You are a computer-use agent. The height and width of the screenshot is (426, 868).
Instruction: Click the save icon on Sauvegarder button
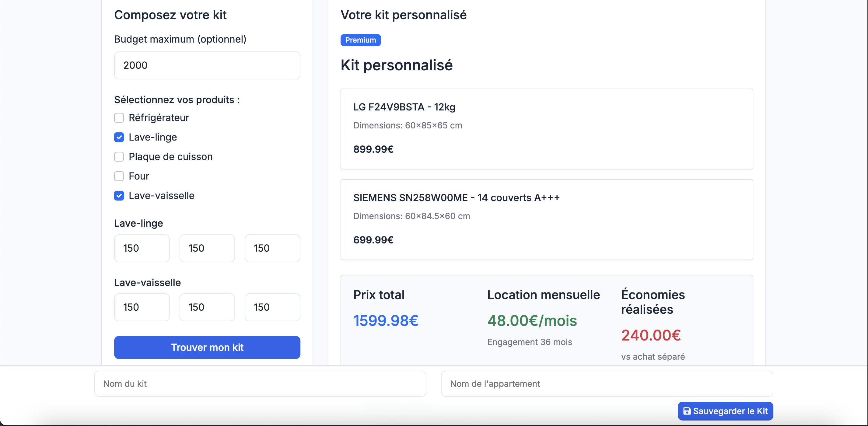pos(686,411)
